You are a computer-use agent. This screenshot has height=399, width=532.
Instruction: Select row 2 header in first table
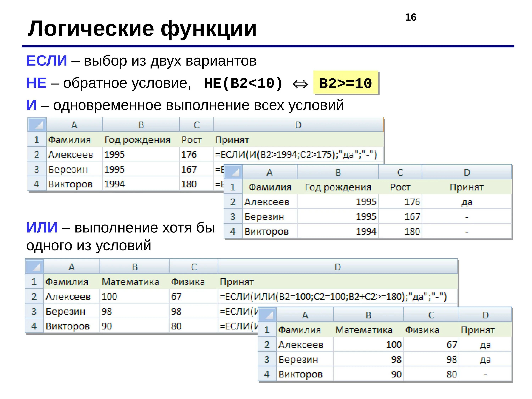37,154
